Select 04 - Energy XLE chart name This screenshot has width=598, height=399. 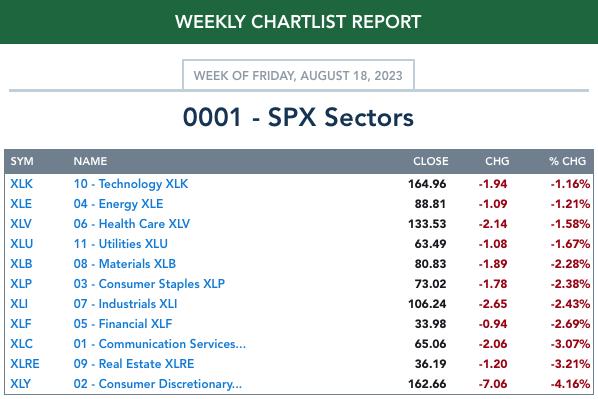pos(118,204)
